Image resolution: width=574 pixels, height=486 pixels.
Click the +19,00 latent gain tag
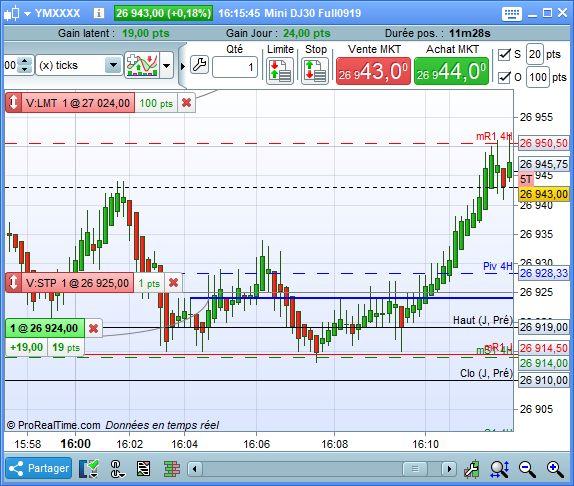[x=26, y=347]
